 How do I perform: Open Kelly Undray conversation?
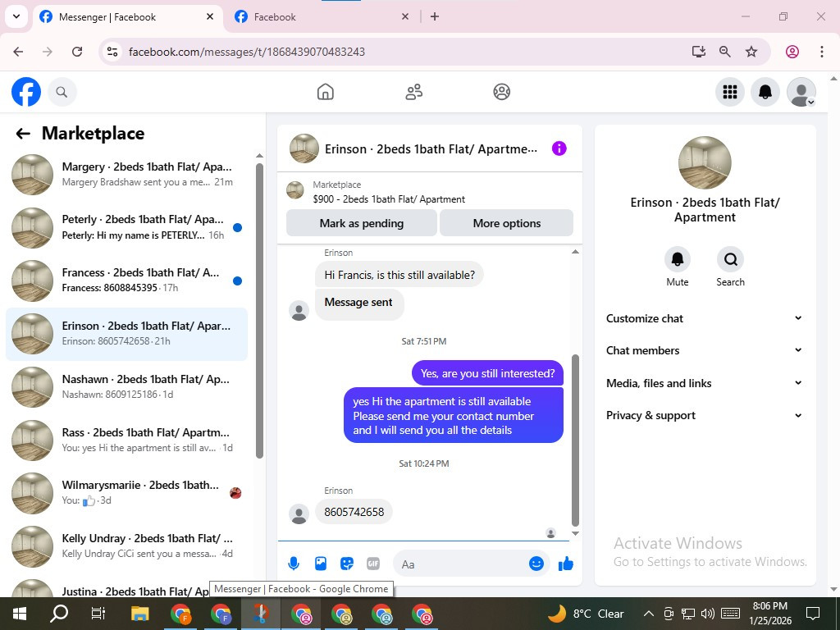[126, 546]
